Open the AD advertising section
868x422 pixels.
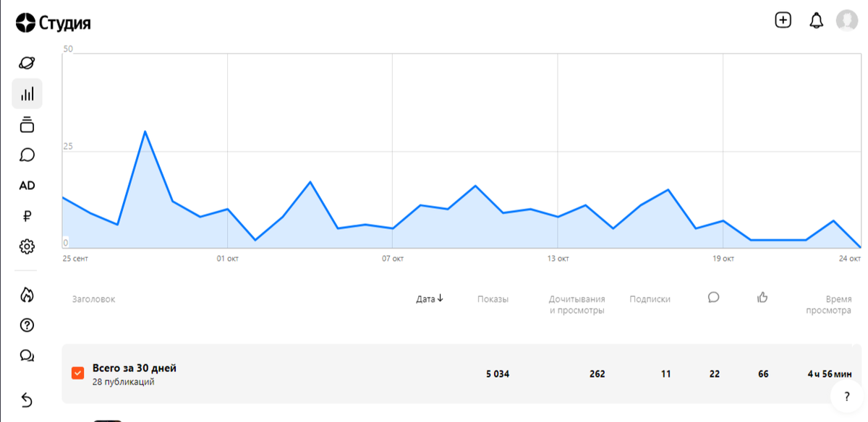click(27, 186)
